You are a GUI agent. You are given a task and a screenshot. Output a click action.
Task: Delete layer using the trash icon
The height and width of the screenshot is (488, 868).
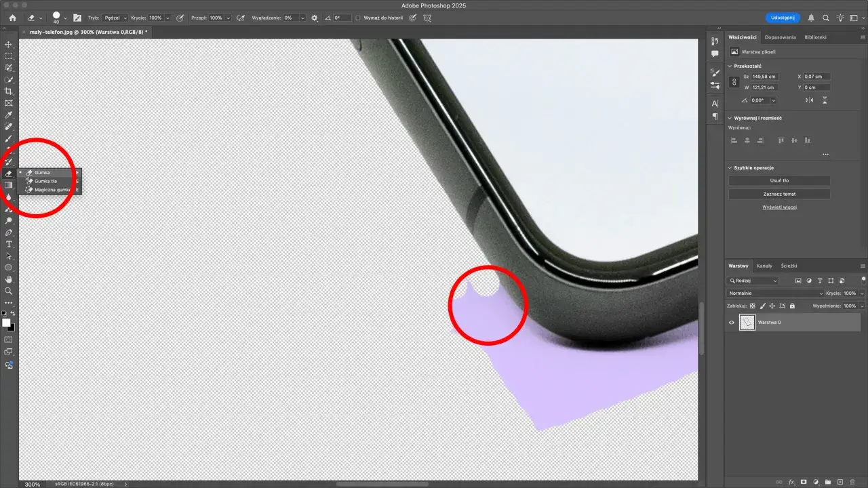(852, 482)
